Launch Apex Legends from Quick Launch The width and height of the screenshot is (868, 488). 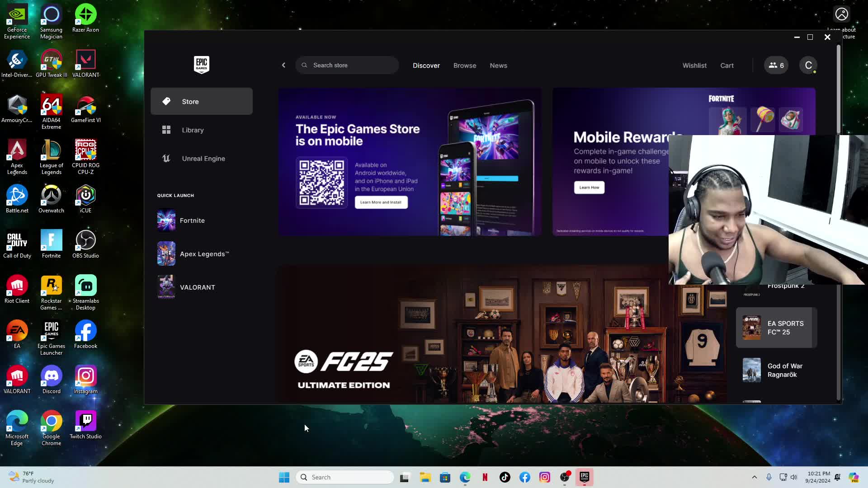tap(202, 254)
